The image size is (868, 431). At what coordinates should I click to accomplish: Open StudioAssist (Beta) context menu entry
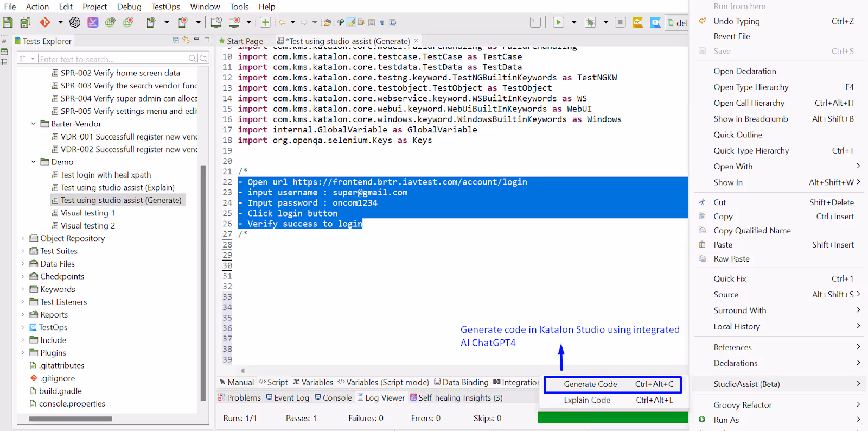point(780,384)
